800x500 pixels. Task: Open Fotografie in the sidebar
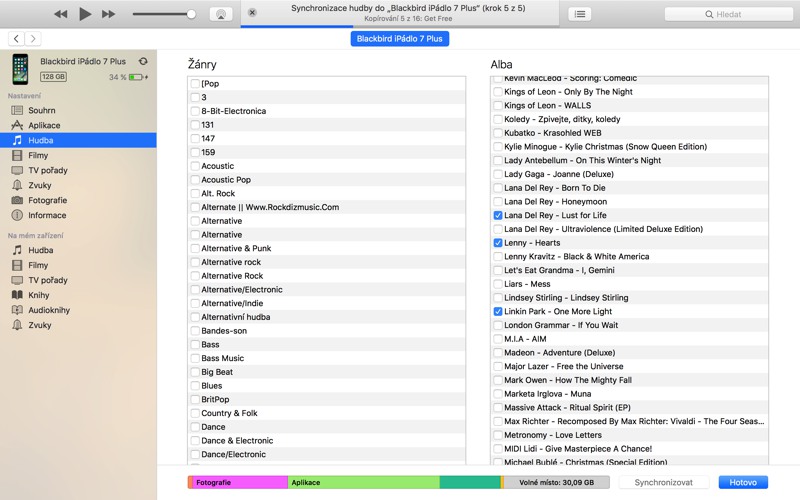[78, 201]
